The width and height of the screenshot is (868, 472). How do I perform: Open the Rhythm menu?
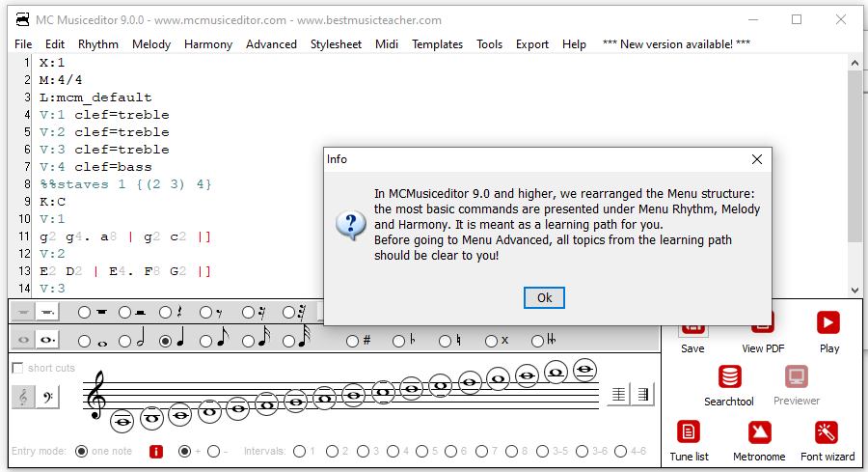point(98,44)
